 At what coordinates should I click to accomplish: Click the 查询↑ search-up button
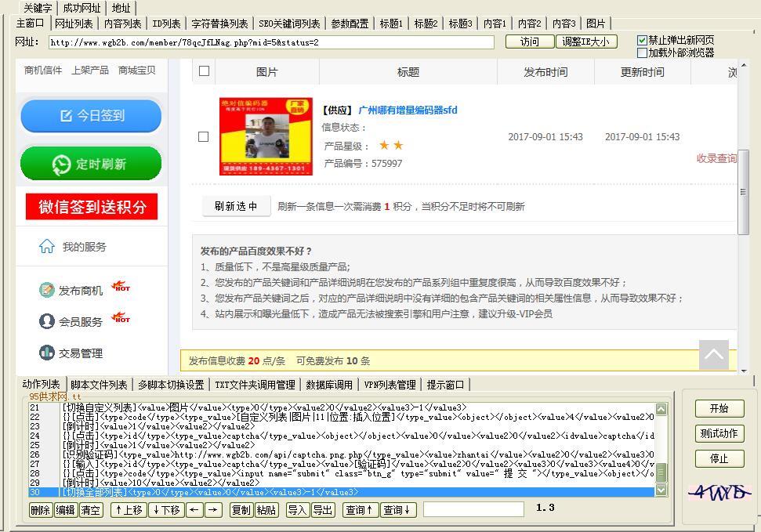tap(360, 510)
